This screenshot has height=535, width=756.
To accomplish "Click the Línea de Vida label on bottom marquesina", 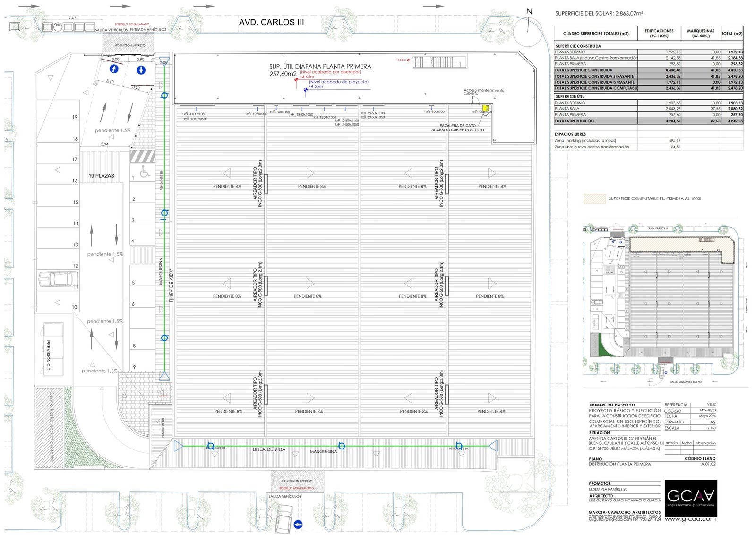I will coord(269,449).
